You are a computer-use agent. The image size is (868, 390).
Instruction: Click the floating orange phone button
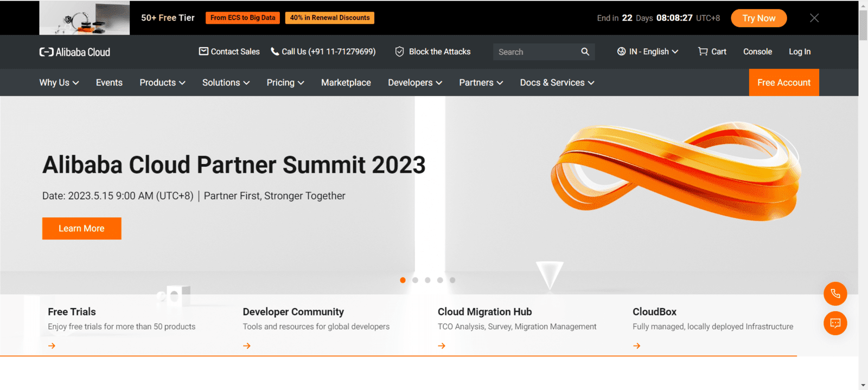point(835,294)
